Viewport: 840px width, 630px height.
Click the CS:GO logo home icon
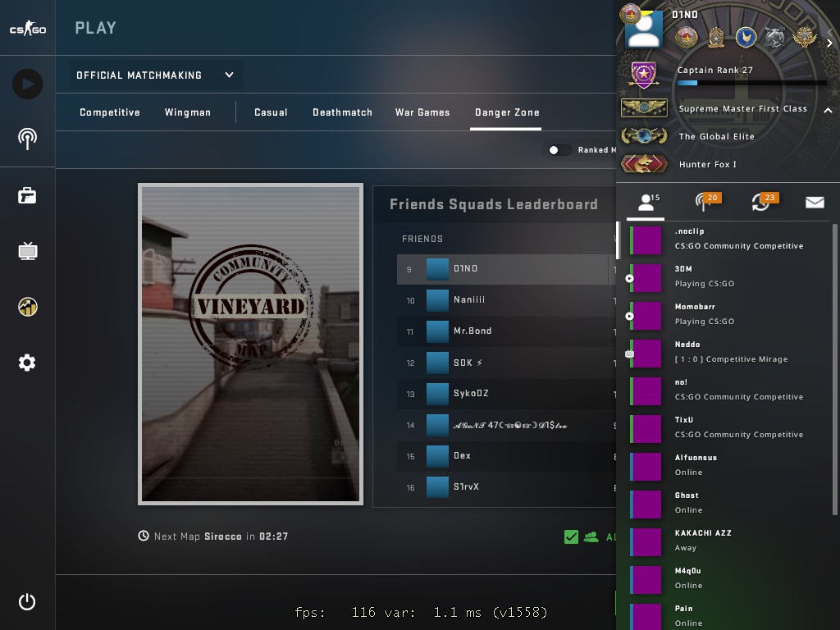click(27, 28)
